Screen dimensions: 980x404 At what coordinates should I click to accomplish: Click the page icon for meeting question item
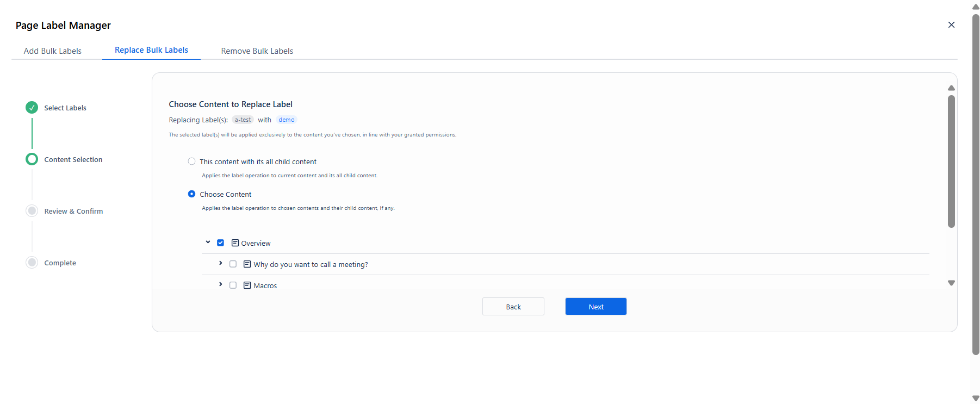tap(247, 264)
